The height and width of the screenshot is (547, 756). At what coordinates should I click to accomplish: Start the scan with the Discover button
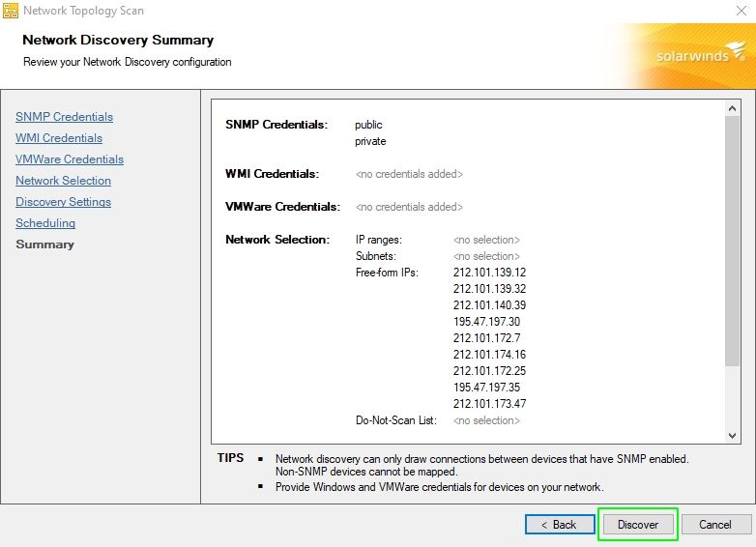click(638, 525)
